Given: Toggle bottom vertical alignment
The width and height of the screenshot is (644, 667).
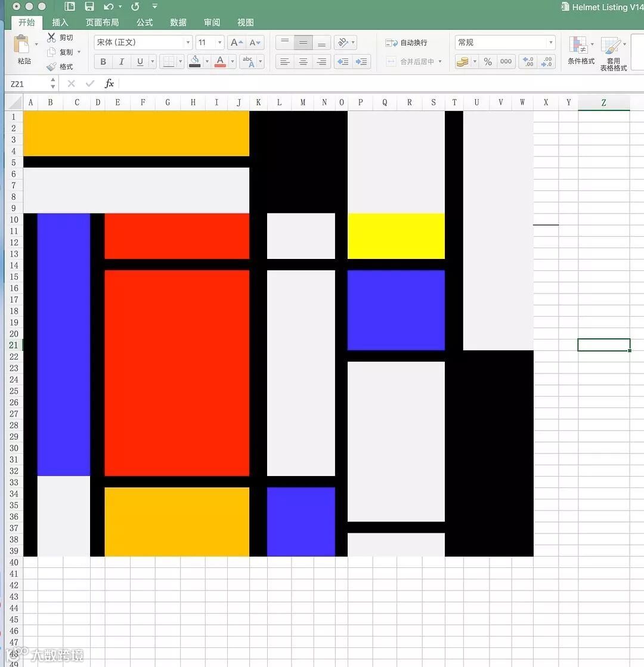Looking at the screenshot, I should pyautogui.click(x=322, y=42).
